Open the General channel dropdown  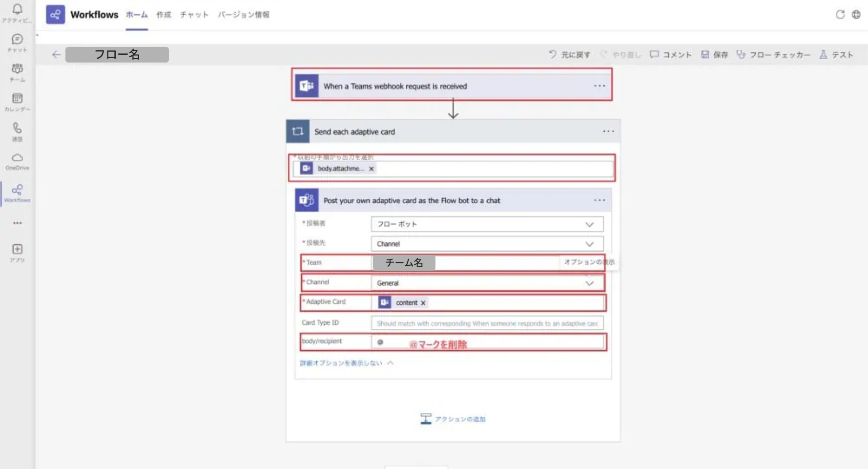point(589,283)
